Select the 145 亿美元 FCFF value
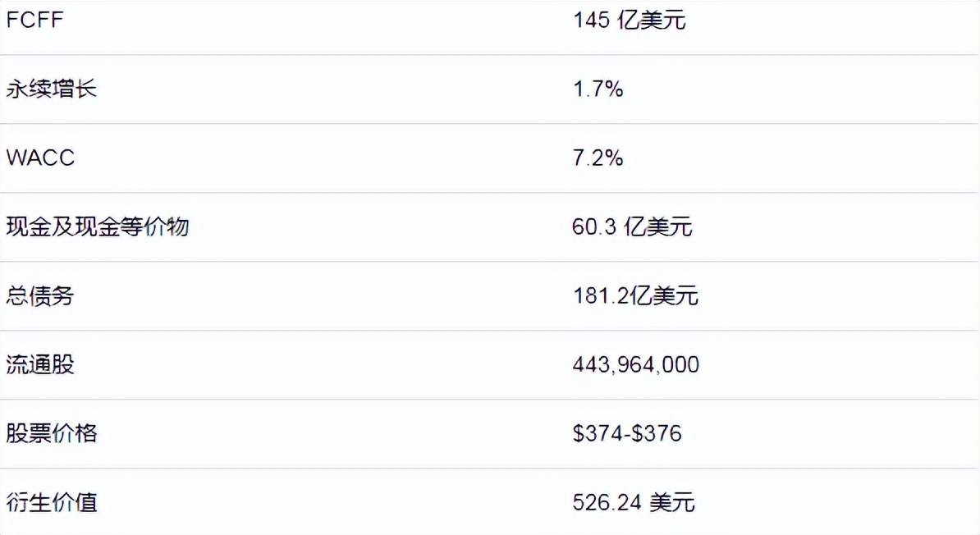980x535 pixels. pyautogui.click(x=629, y=21)
